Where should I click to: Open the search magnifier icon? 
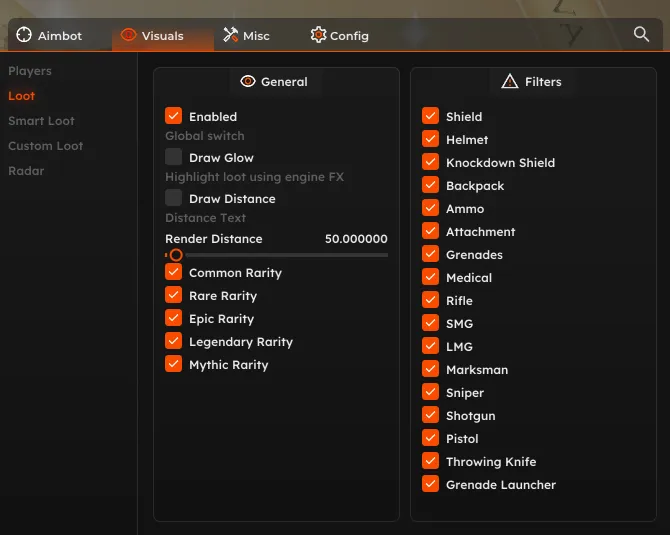coord(641,34)
